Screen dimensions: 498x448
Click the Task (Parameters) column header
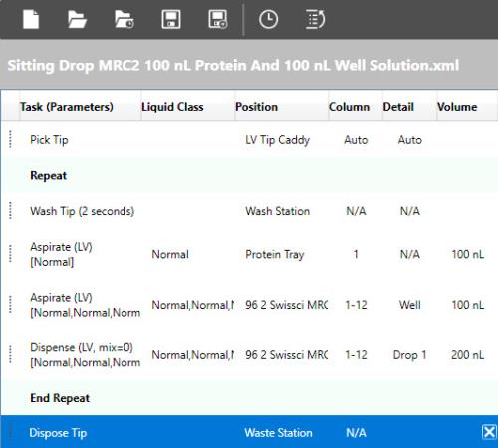point(67,107)
